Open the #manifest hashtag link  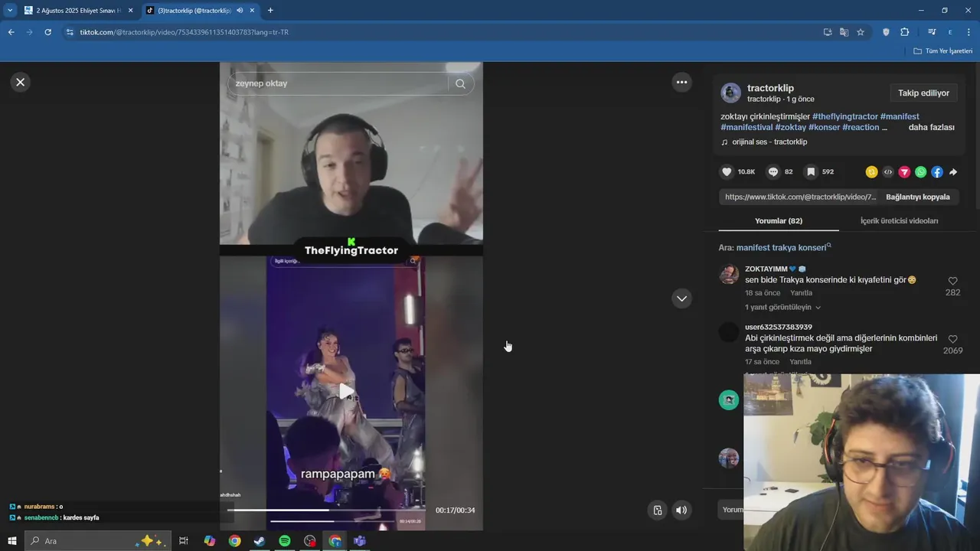tap(900, 116)
